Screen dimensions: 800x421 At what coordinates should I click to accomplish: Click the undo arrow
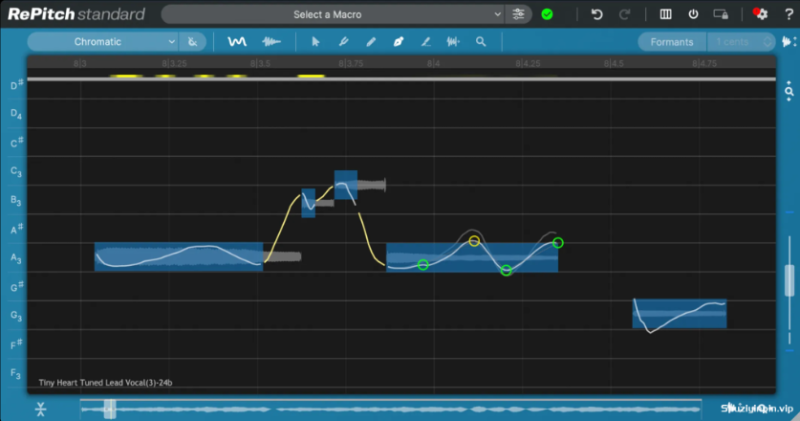597,14
